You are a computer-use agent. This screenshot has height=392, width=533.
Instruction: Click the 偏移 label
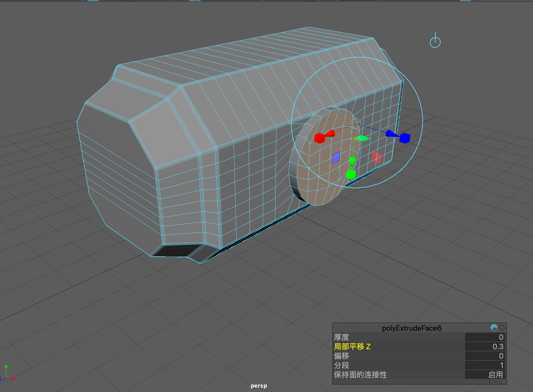[341, 356]
